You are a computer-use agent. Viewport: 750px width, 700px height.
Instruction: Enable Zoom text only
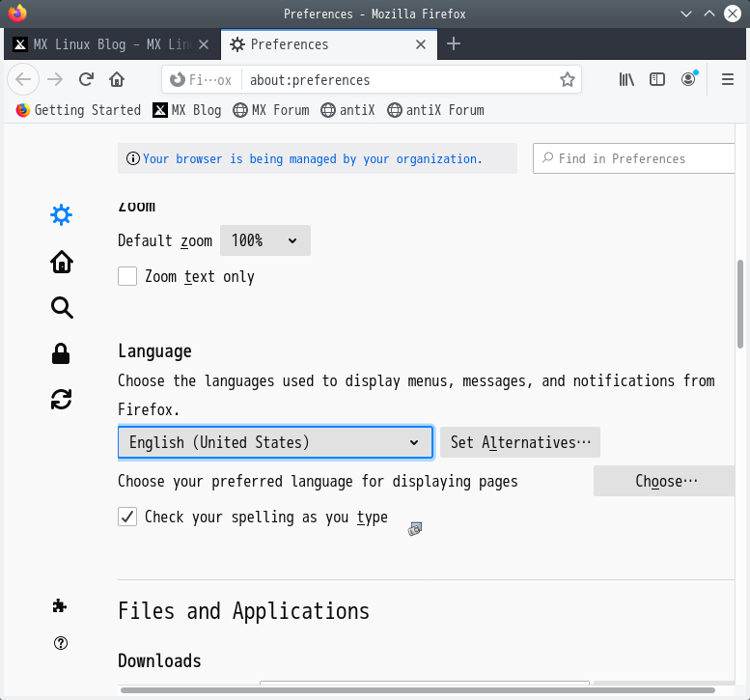(127, 276)
